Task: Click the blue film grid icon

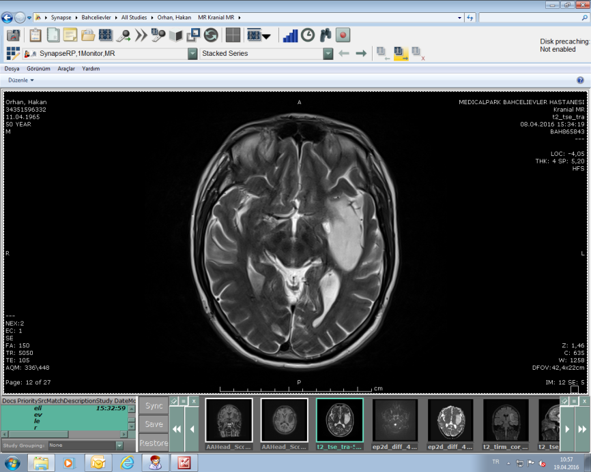Action: point(105,35)
